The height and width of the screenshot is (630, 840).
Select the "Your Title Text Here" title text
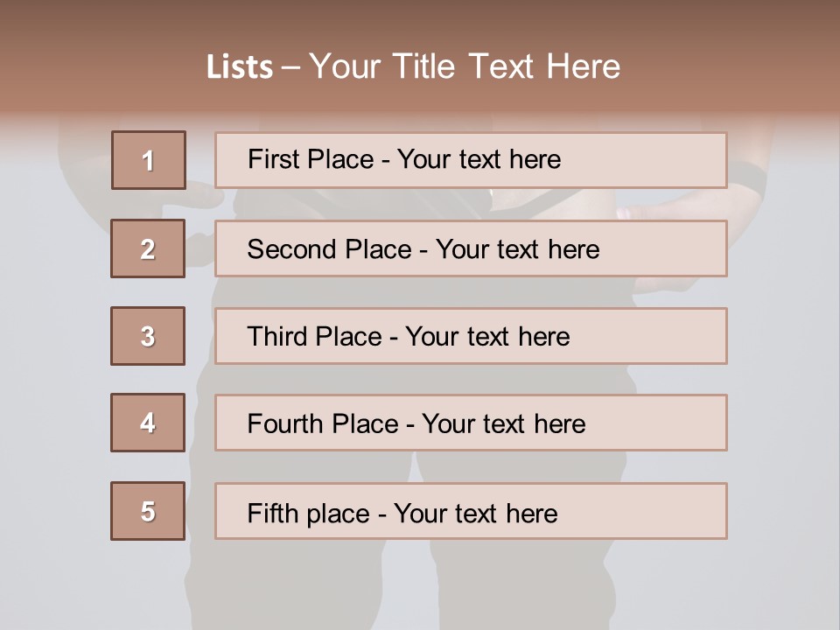(465, 66)
